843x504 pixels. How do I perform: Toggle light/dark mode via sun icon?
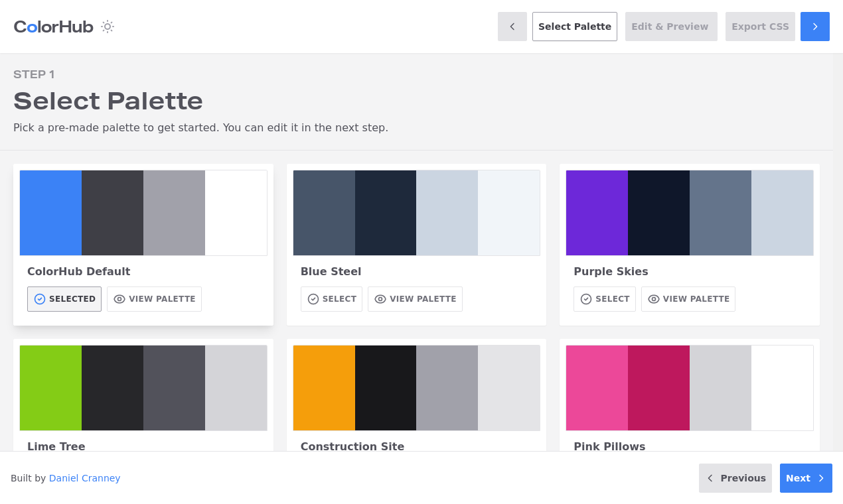[x=107, y=27]
